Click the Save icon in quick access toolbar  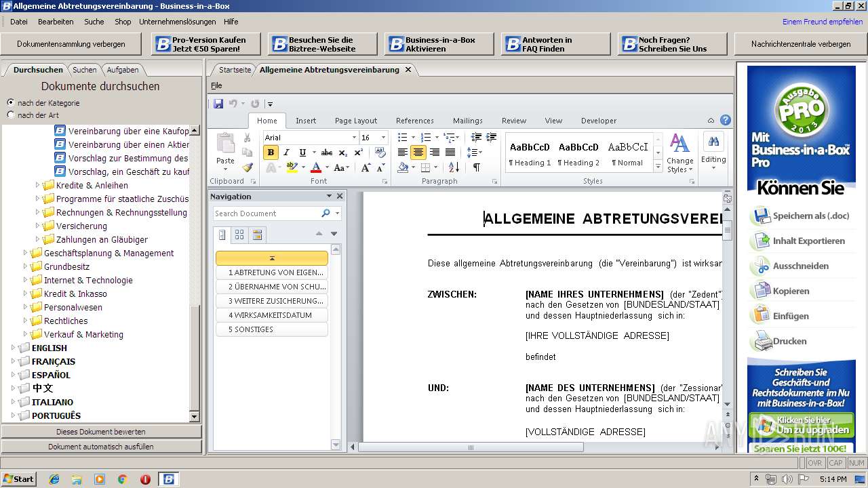[x=218, y=104]
